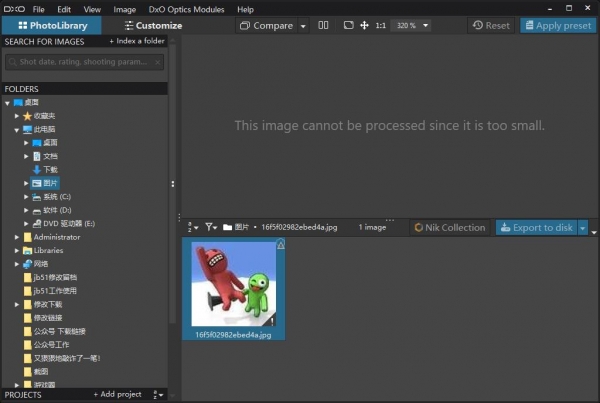Click Index a folder link
This screenshot has height=403, width=600.
click(x=137, y=41)
